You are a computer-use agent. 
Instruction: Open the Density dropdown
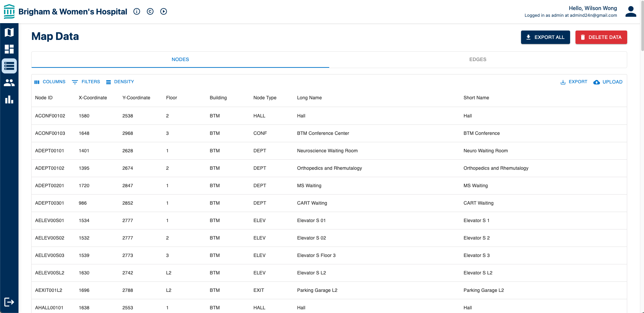coord(120,82)
